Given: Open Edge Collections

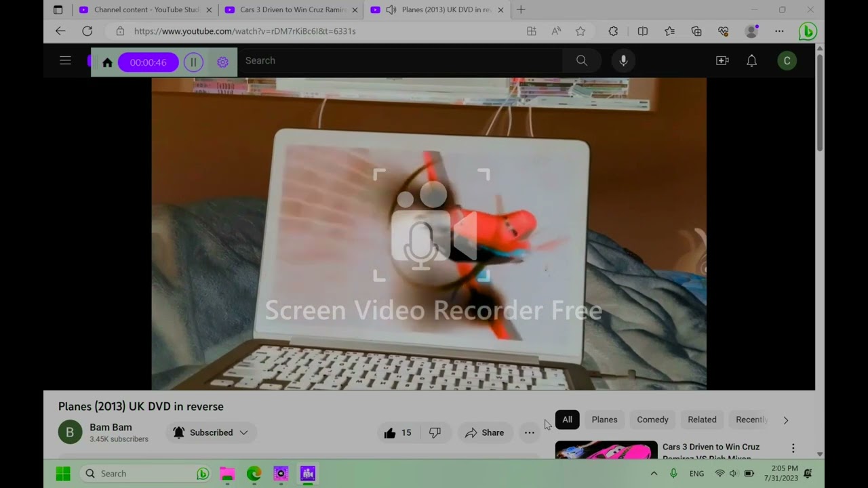Looking at the screenshot, I should (x=696, y=31).
